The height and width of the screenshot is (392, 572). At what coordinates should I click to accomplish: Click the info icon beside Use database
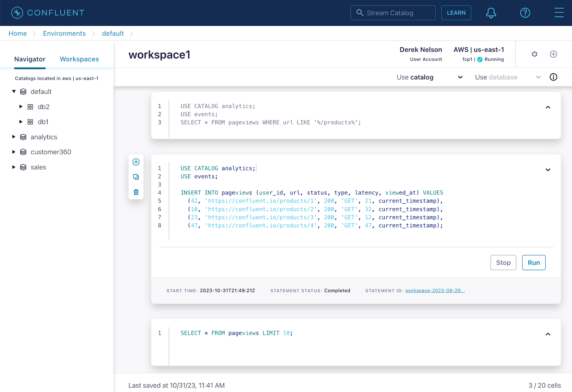click(x=553, y=77)
